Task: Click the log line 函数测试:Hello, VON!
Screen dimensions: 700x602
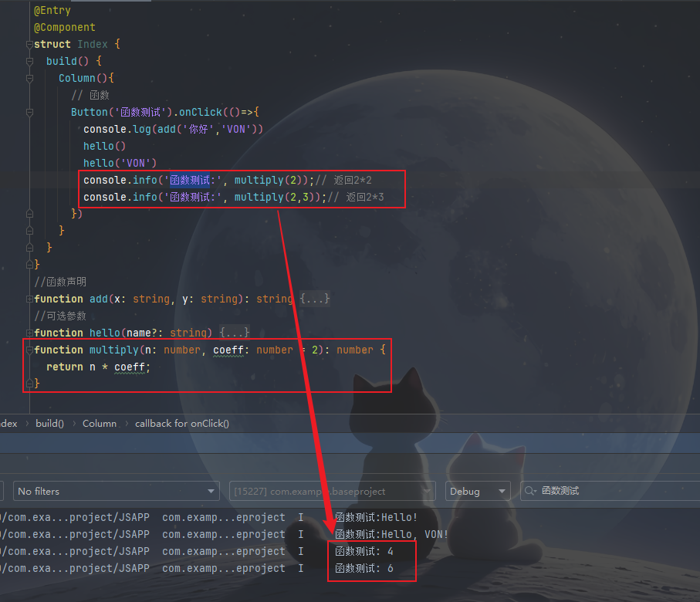Action: (391, 534)
